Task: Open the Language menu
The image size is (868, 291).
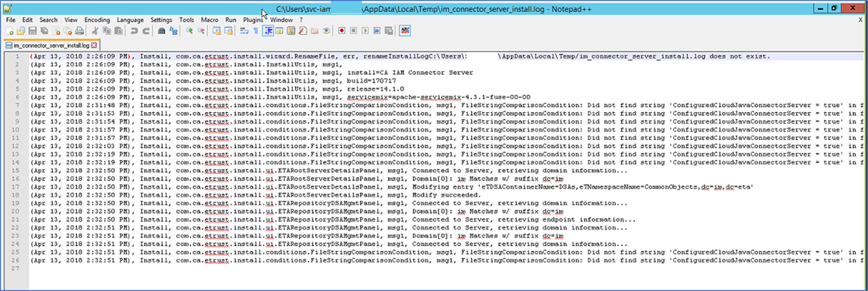Action: coord(130,20)
